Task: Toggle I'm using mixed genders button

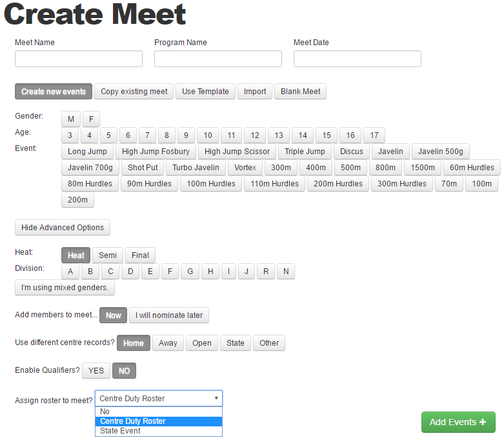Action: point(65,287)
